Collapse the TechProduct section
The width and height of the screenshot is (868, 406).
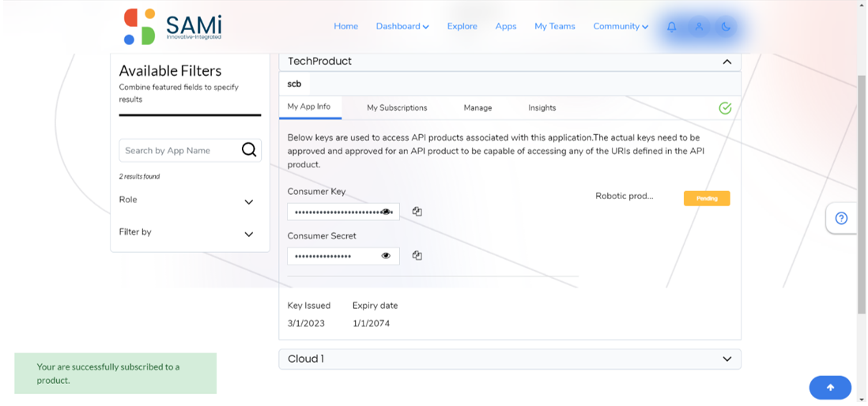tap(727, 62)
